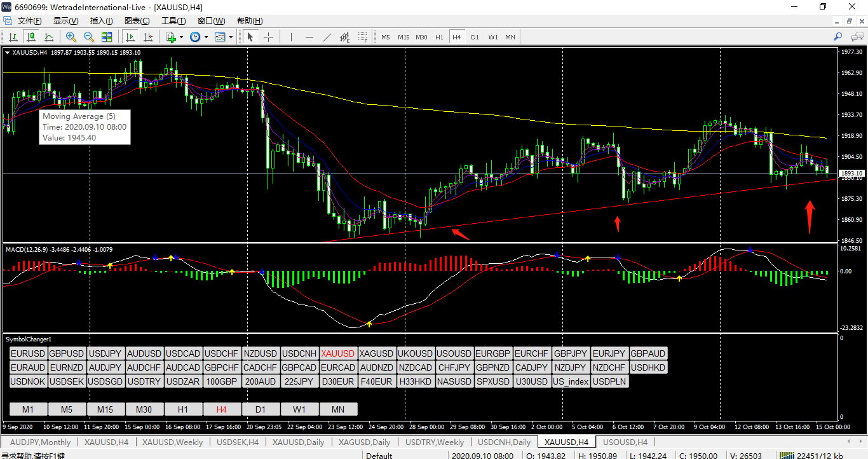Open the Default profile selector in status bar

point(379,455)
